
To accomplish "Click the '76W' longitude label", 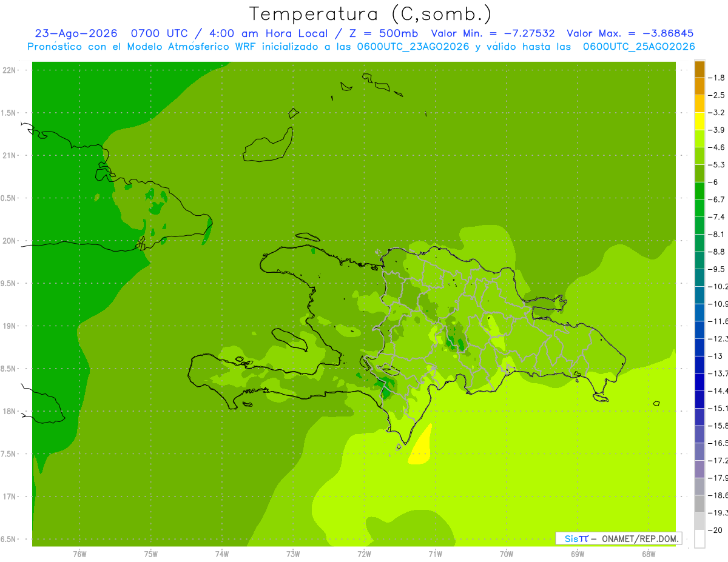I will 79,554.
